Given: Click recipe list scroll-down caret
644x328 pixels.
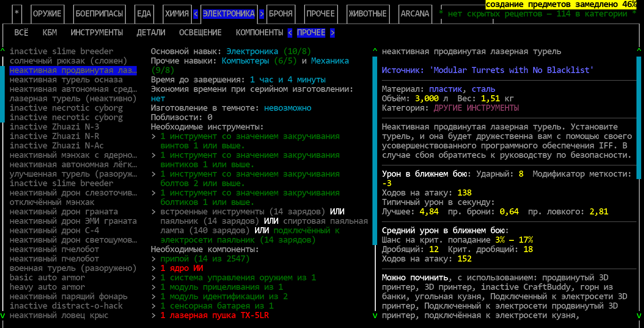Looking at the screenshot, I should pyautogui.click(x=2, y=315).
